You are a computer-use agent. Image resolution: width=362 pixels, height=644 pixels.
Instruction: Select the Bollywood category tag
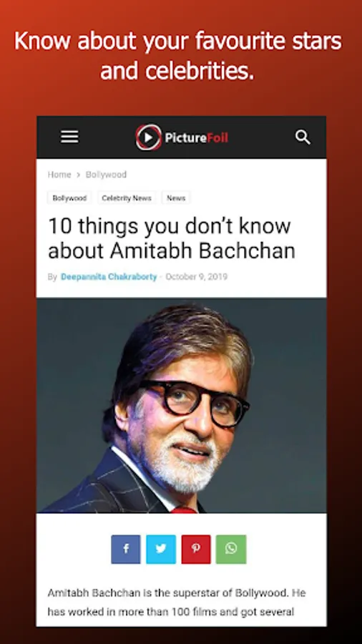click(69, 198)
